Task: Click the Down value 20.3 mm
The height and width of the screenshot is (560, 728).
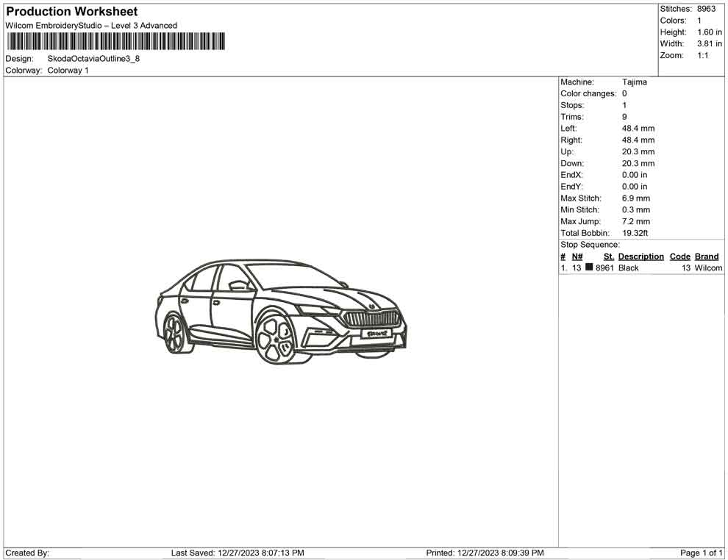Action: coord(638,163)
